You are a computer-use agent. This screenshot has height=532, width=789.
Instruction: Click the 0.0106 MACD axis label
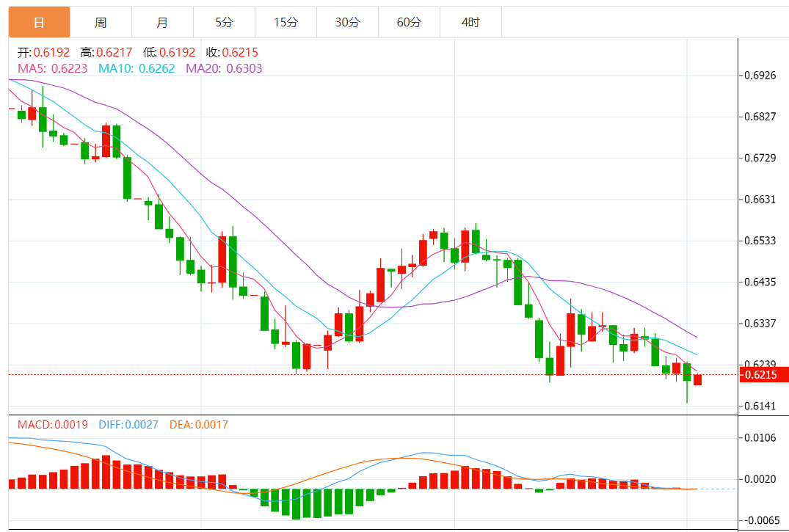(760, 438)
